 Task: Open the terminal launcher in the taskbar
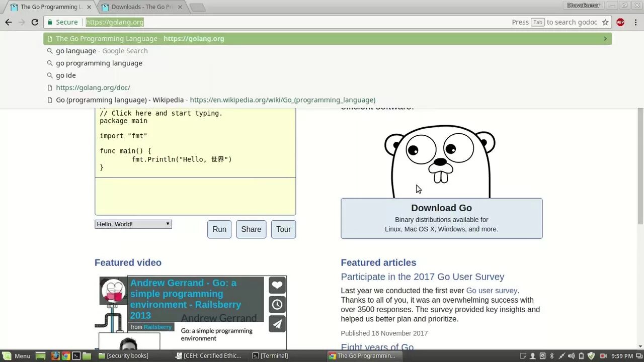pyautogui.click(x=76, y=356)
